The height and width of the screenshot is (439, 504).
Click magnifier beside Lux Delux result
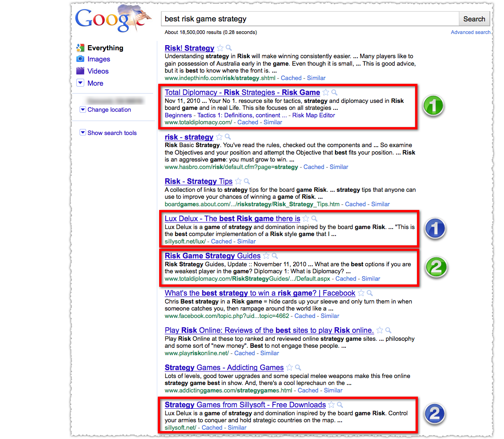(x=315, y=219)
